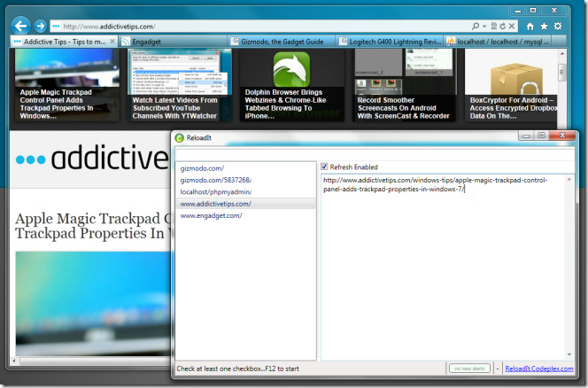
Task: Open the Home page icon
Action: point(530,27)
